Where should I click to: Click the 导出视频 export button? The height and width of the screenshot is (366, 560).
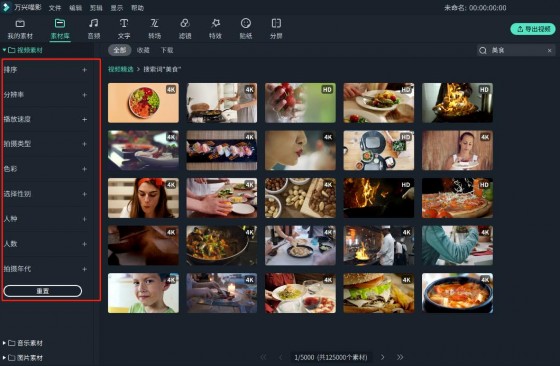click(533, 29)
